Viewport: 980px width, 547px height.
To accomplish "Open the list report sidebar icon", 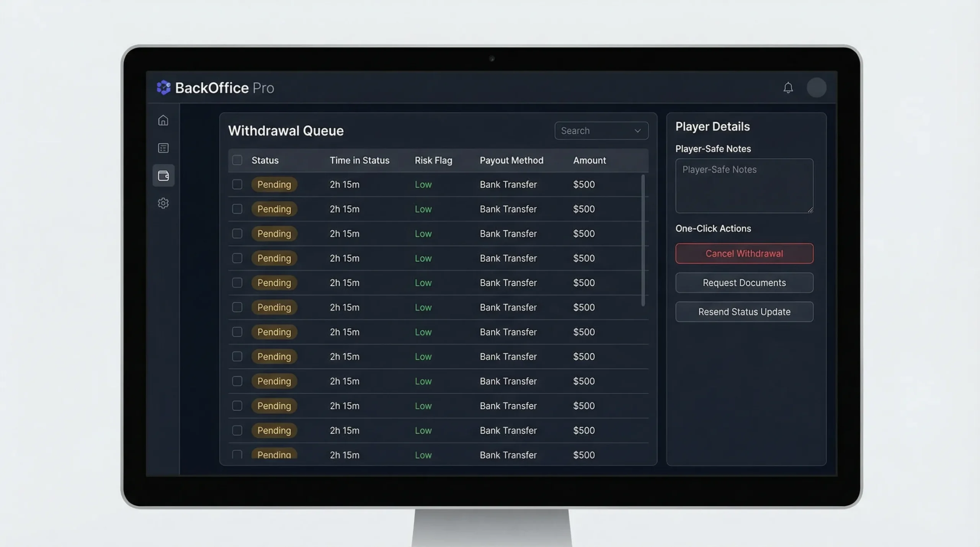I will point(163,148).
